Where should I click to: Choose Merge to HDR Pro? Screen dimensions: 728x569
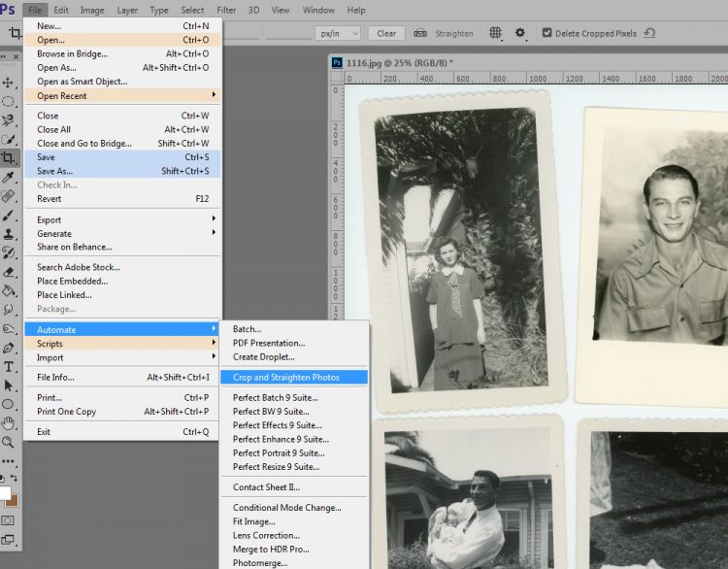[294, 550]
